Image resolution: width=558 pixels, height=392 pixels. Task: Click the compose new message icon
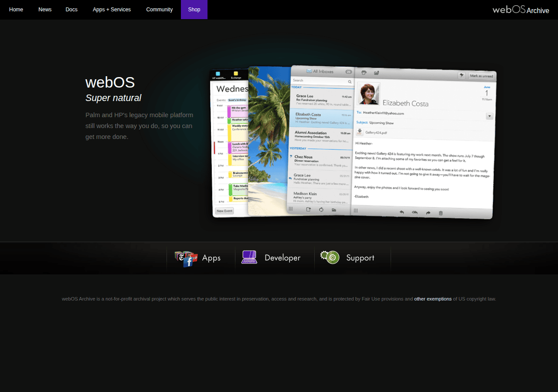coord(308,210)
